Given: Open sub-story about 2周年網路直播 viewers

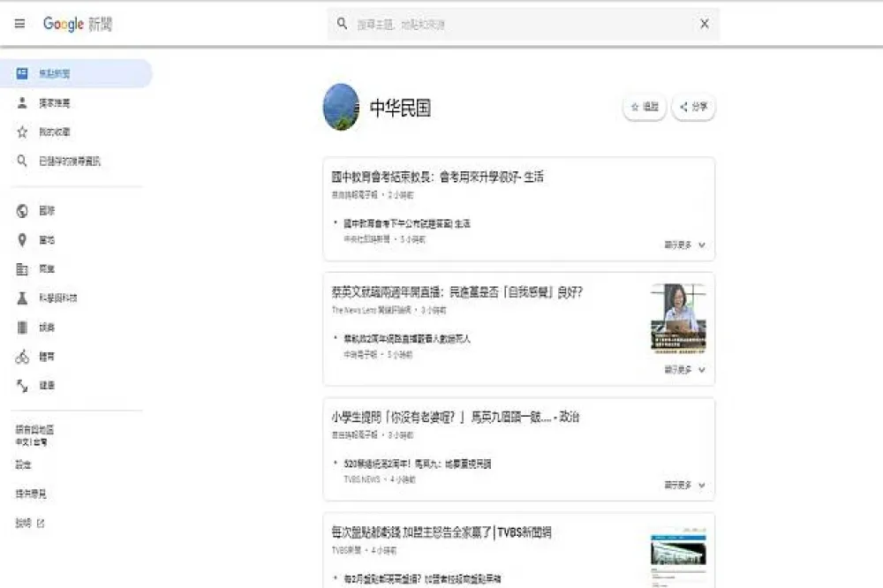Looking at the screenshot, I should coord(406,339).
